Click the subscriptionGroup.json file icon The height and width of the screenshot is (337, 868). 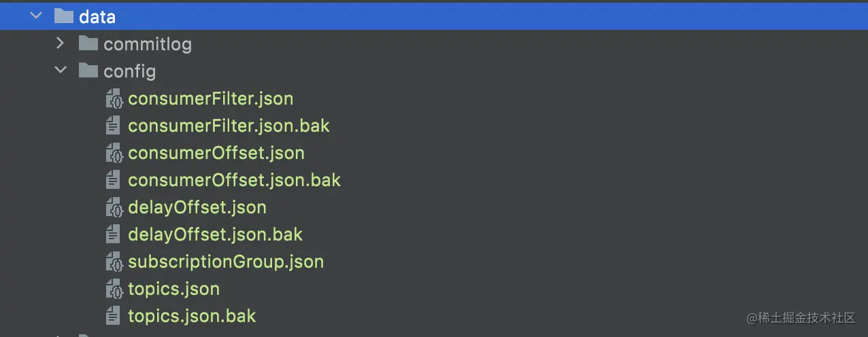click(x=114, y=262)
